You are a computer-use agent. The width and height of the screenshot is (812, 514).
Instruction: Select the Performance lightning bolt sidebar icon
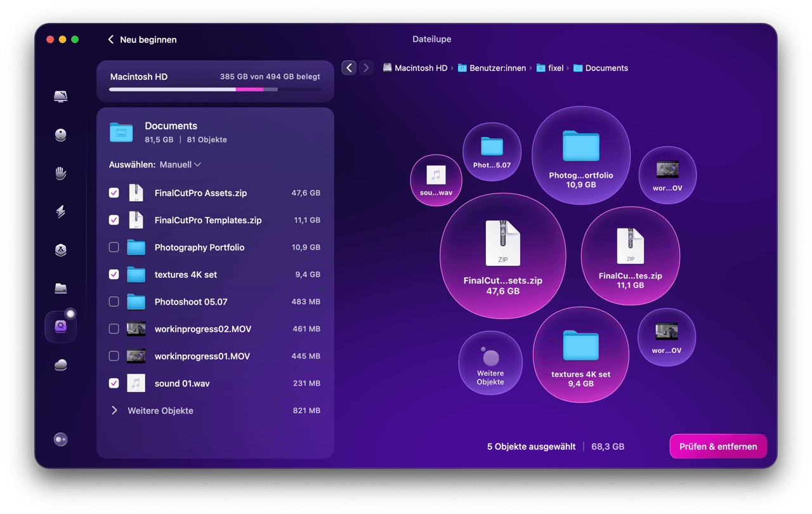click(x=61, y=212)
